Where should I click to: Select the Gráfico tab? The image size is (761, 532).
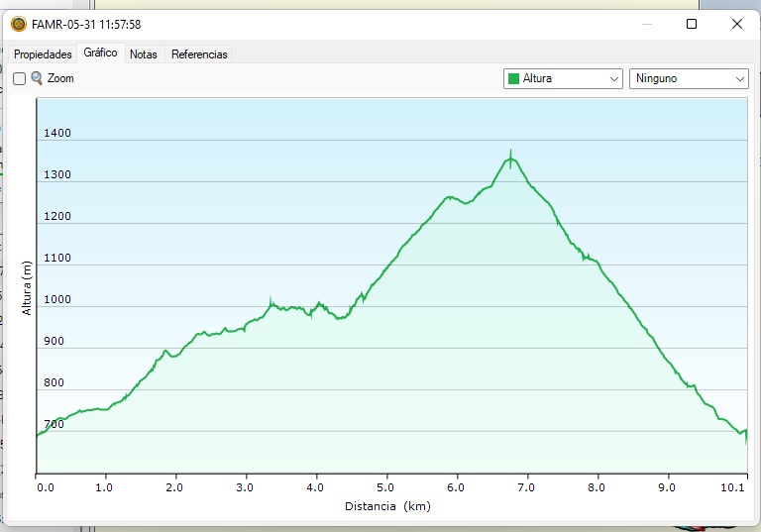100,53
